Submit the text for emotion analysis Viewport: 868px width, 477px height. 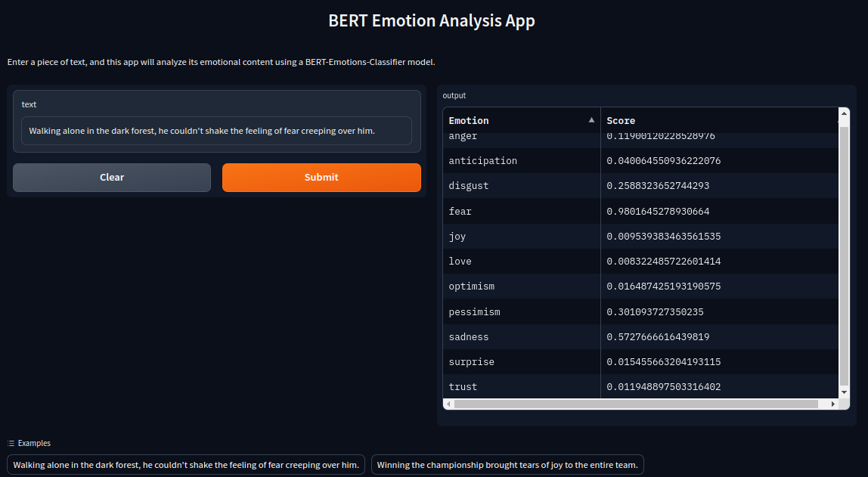tap(321, 177)
